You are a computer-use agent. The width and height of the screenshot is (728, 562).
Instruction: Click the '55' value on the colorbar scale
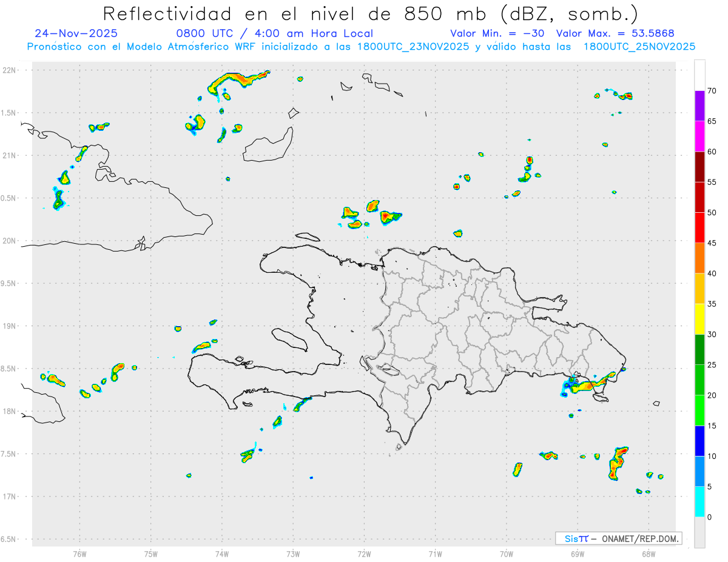tap(712, 182)
